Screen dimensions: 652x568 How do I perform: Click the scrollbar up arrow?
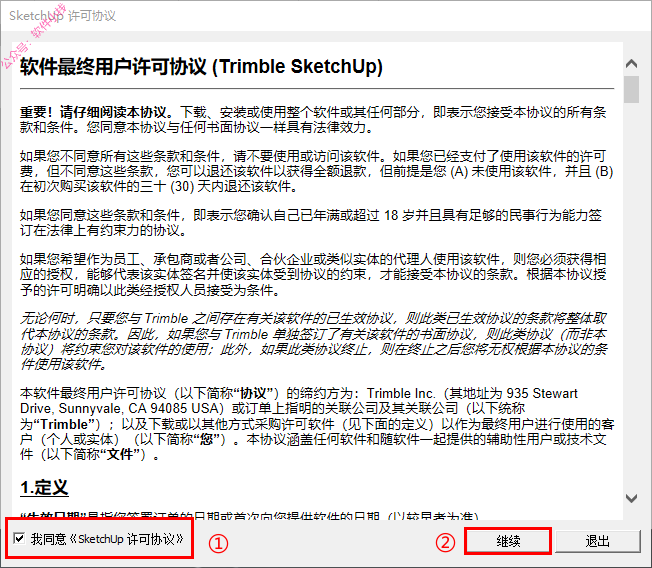click(x=631, y=63)
